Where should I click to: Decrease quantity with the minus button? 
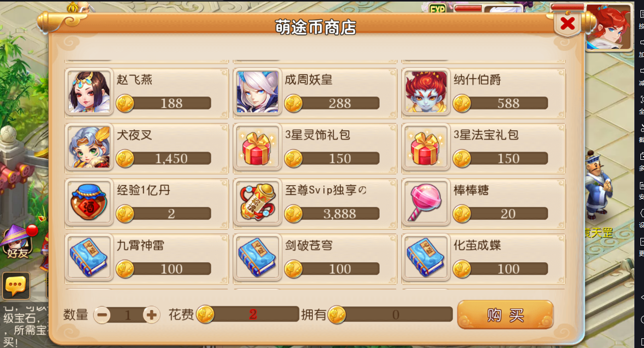click(x=102, y=315)
